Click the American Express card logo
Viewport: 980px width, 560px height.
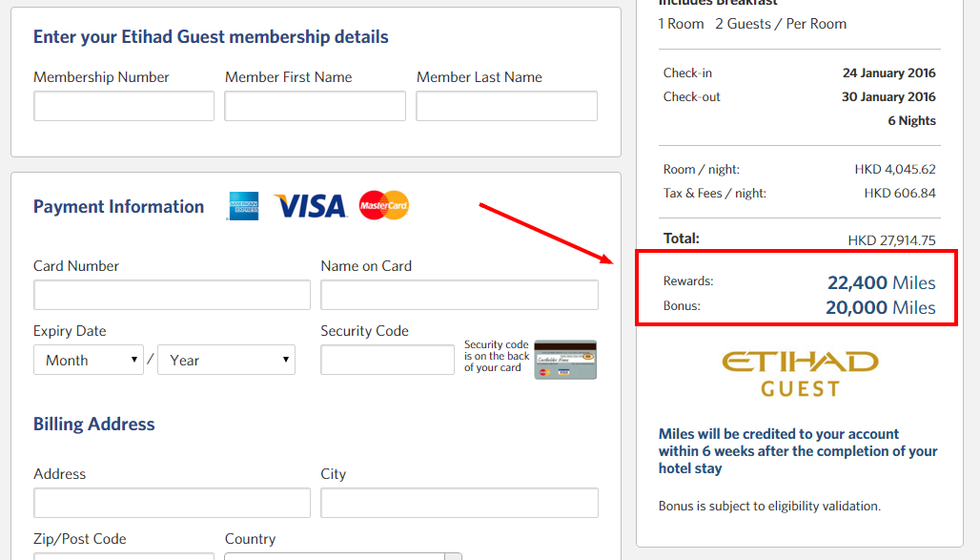[244, 206]
